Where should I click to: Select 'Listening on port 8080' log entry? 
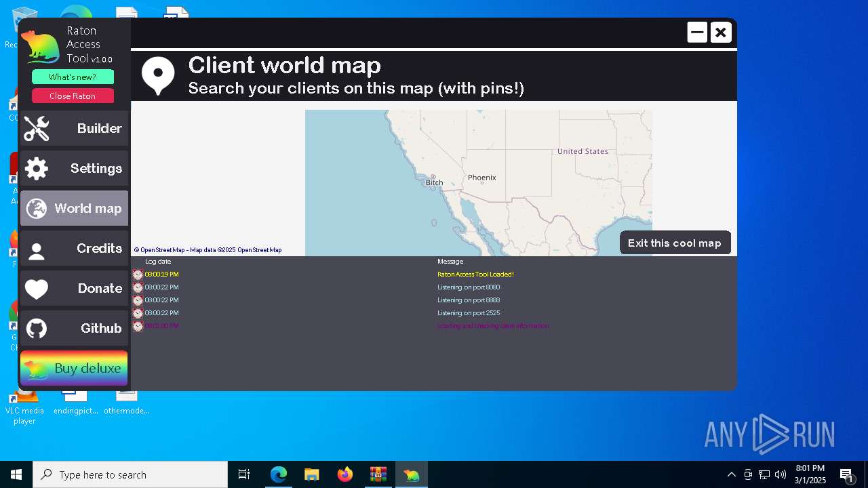pos(469,287)
